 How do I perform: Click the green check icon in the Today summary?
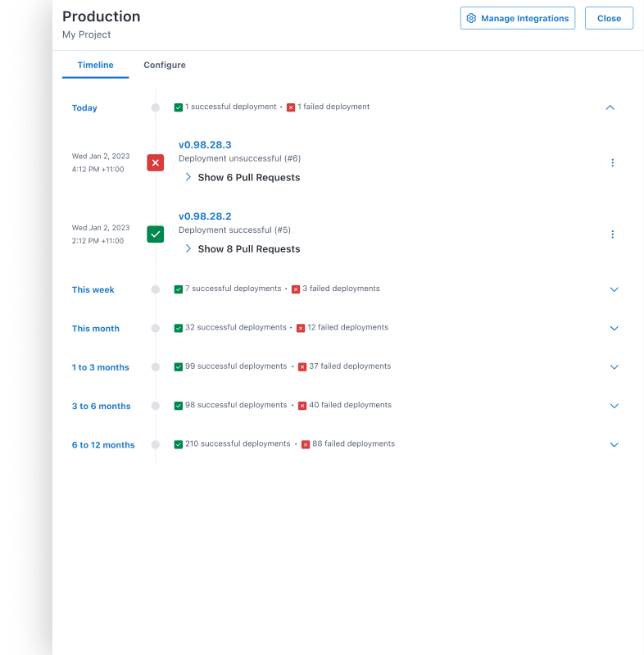(x=179, y=107)
